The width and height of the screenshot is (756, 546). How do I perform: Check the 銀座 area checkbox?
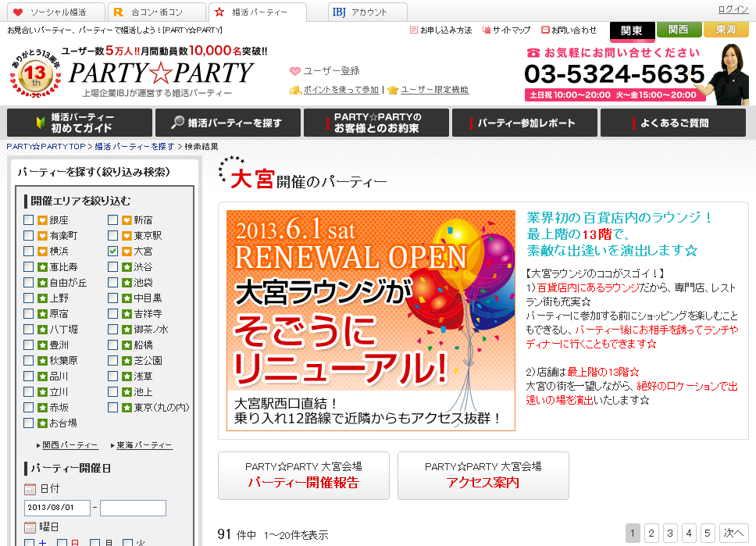(x=28, y=220)
